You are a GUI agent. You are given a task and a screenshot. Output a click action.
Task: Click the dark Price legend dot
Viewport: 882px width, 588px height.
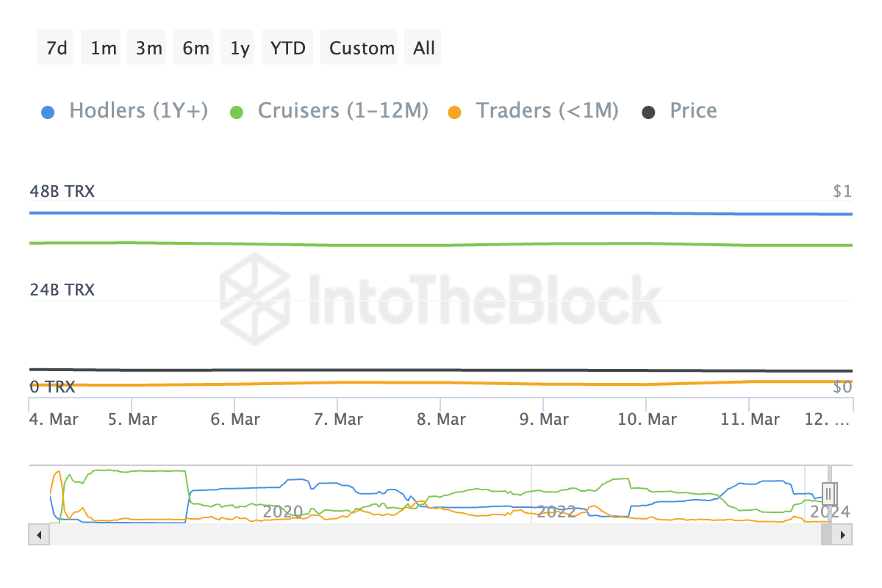point(649,112)
